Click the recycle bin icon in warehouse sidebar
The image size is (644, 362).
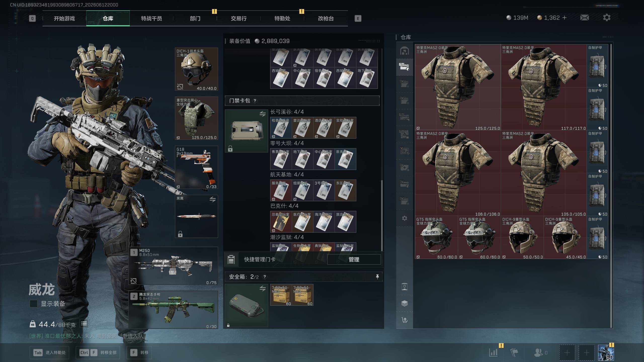405,287
